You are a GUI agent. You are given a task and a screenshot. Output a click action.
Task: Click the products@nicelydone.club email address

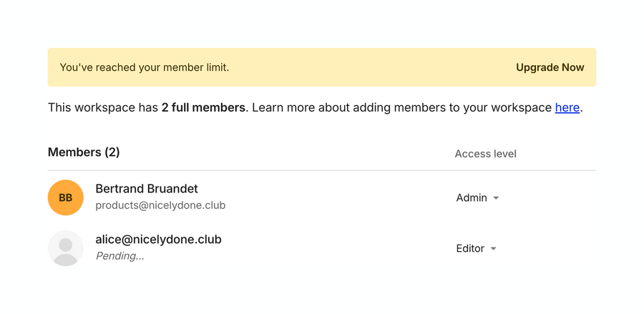pos(160,205)
